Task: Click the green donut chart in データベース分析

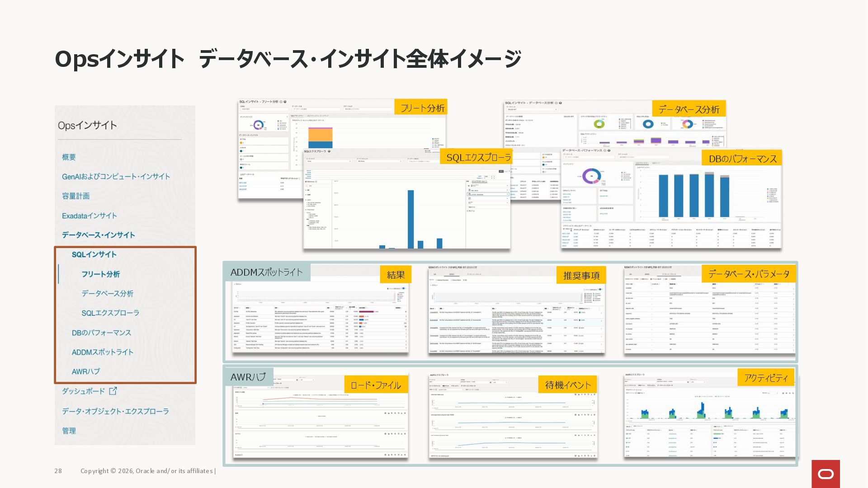Action: 599,124
